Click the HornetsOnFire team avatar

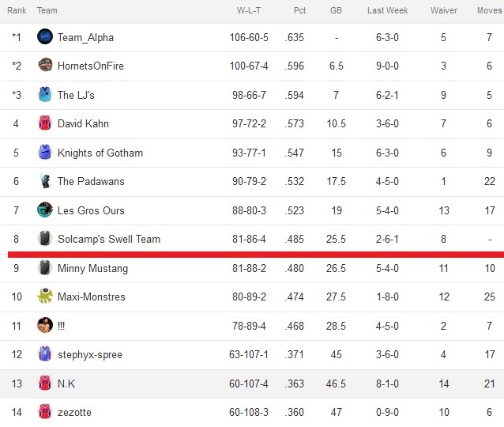(45, 66)
